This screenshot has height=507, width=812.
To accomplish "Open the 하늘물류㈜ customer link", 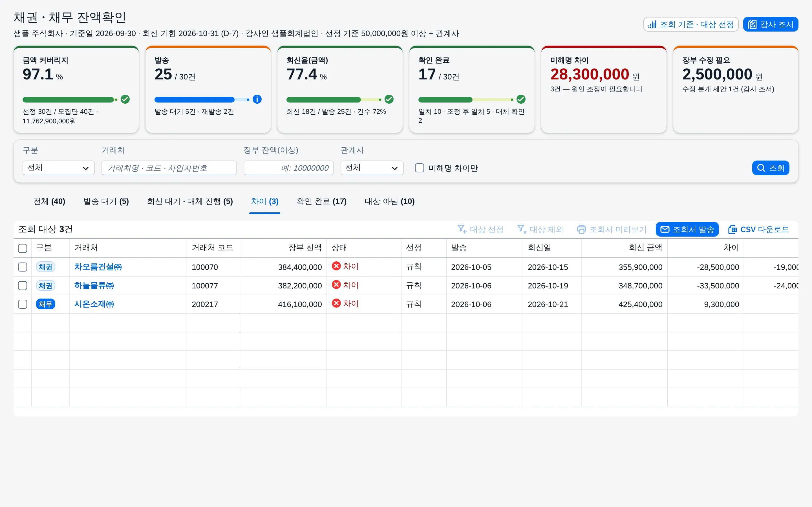I will pos(94,286).
